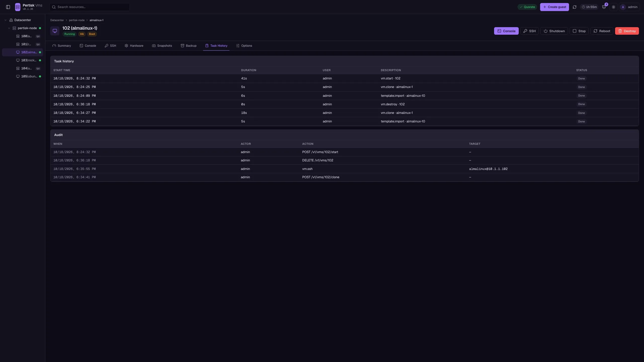
Task: Click Done status of 41s task
Action: 581,78
